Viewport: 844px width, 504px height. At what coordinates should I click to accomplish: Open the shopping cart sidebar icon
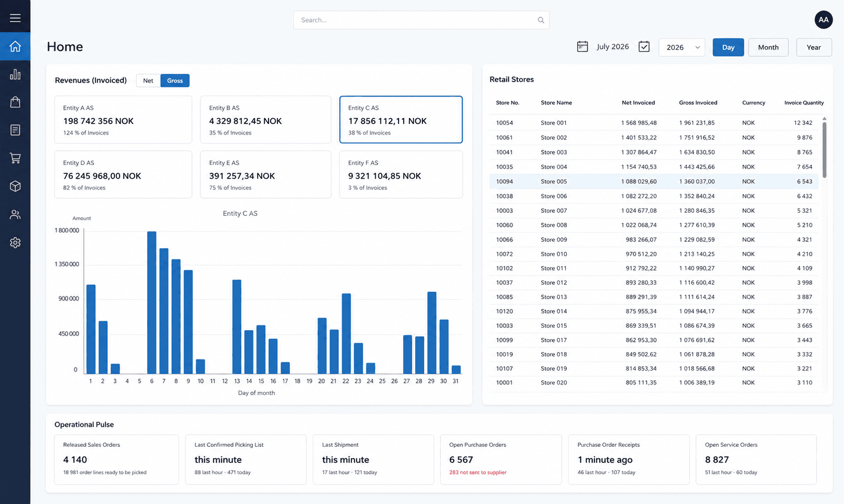point(15,158)
